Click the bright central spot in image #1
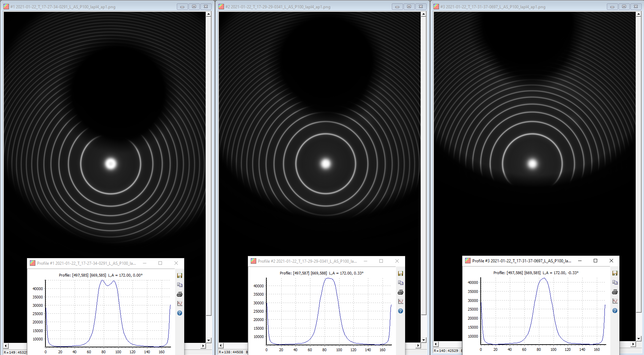644x355 pixels. click(x=111, y=163)
